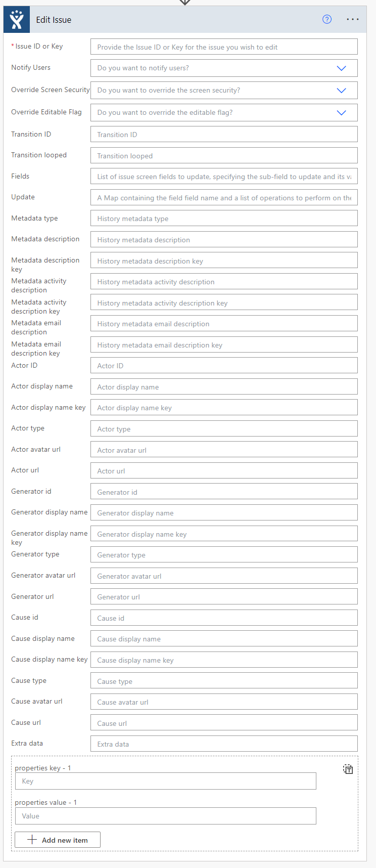The height and width of the screenshot is (868, 376).
Task: Open the three-dot more options menu
Action: 353,19
